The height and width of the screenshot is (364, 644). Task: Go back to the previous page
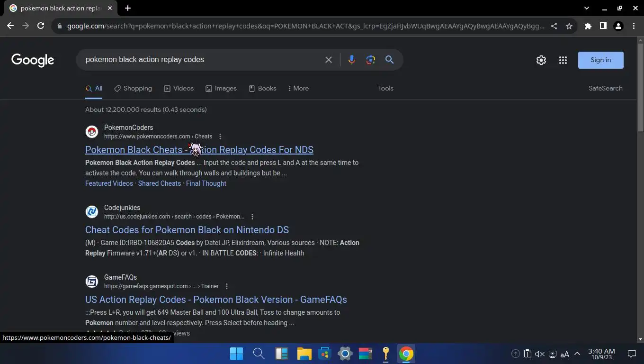pyautogui.click(x=10, y=26)
